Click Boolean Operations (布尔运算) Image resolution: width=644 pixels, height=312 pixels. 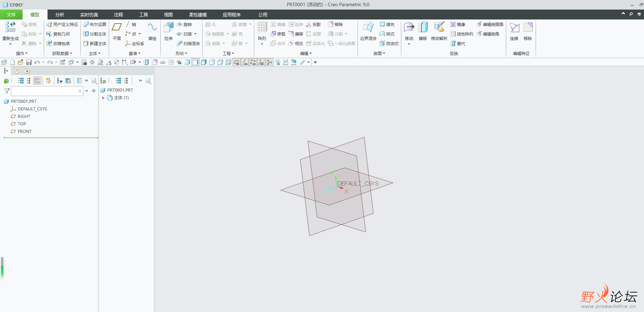click(x=95, y=25)
